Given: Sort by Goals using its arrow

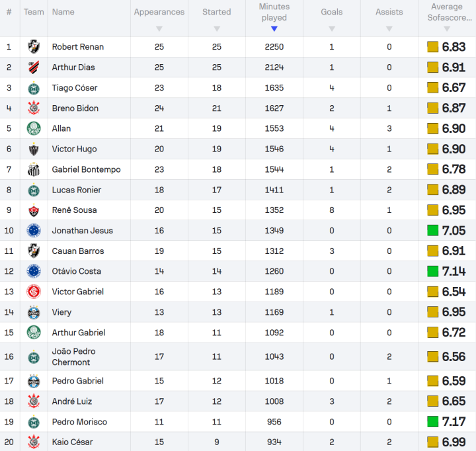Looking at the screenshot, I should pos(332,29).
